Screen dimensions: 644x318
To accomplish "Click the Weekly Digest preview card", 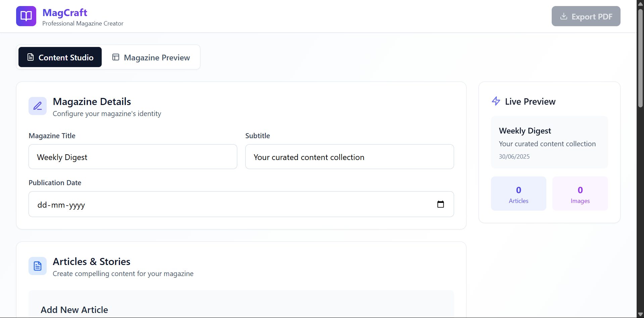I will click(549, 143).
